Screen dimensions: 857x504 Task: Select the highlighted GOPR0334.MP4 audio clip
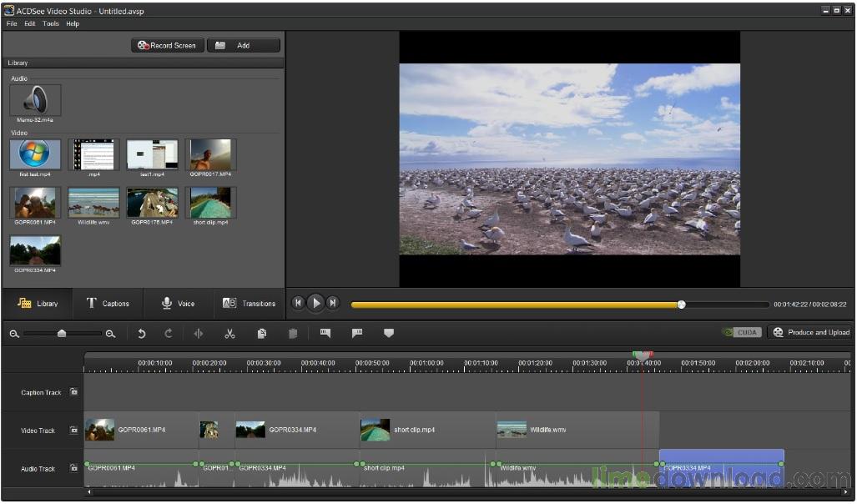pyautogui.click(x=722, y=468)
